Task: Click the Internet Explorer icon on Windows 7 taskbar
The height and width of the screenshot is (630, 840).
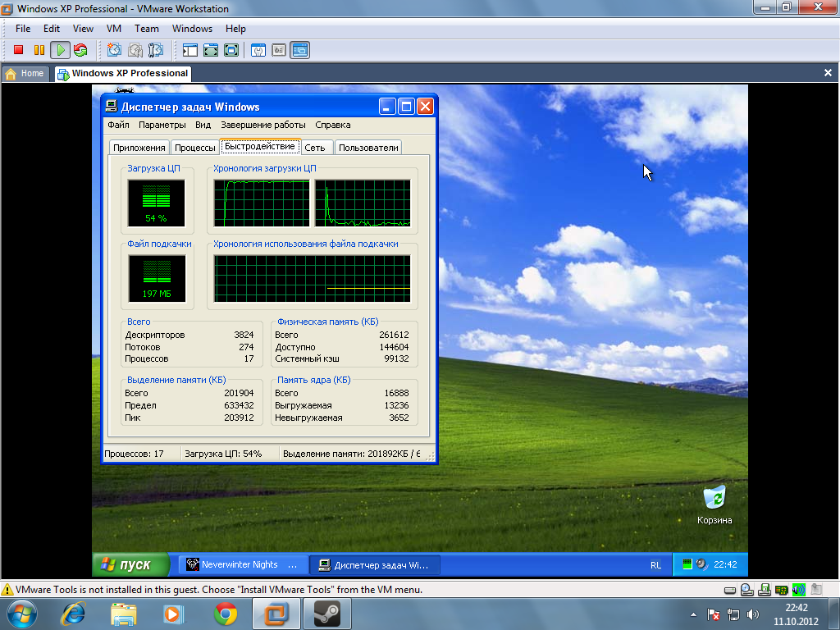Action: (73, 614)
